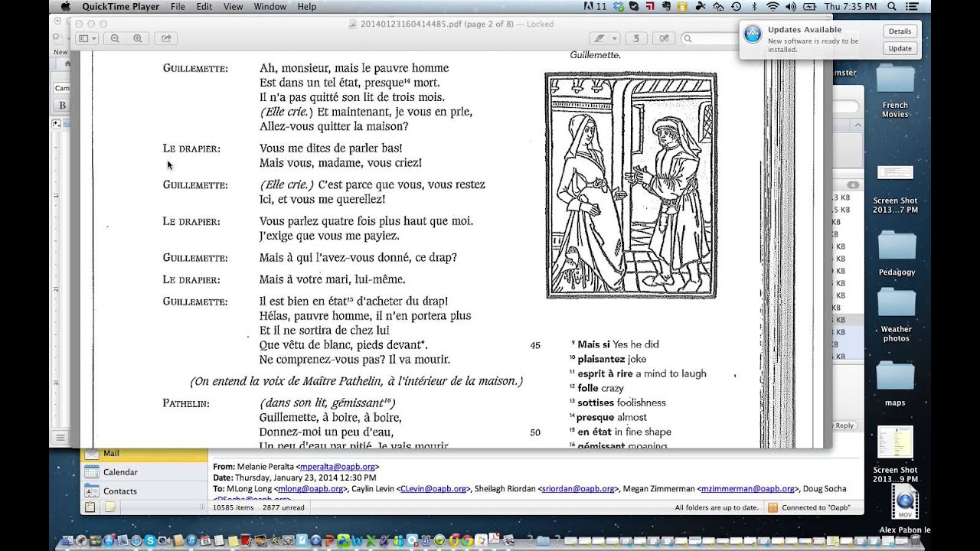Open Notification Center icon
The height and width of the screenshot is (551, 980).
pyautogui.click(x=913, y=6)
